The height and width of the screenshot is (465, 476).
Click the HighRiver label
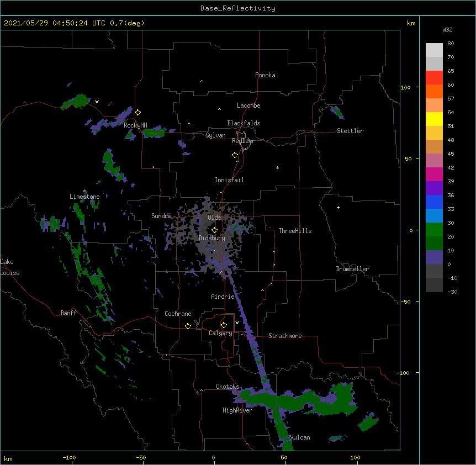(x=237, y=410)
